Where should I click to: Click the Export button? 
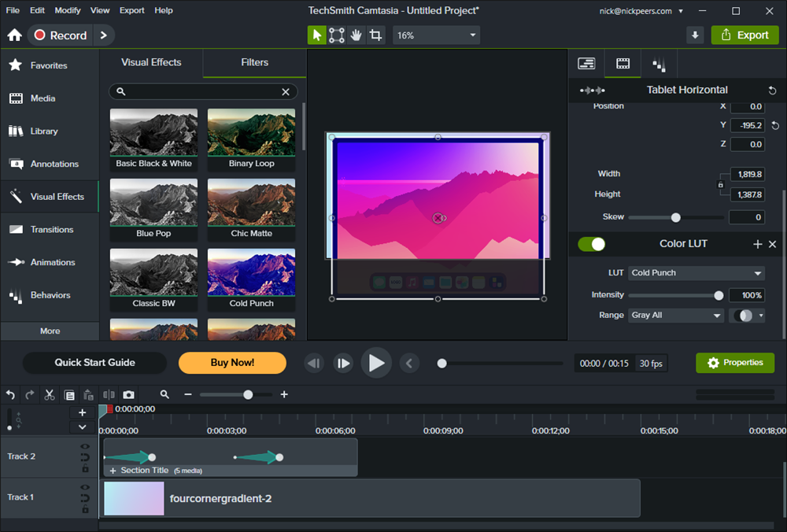click(745, 35)
